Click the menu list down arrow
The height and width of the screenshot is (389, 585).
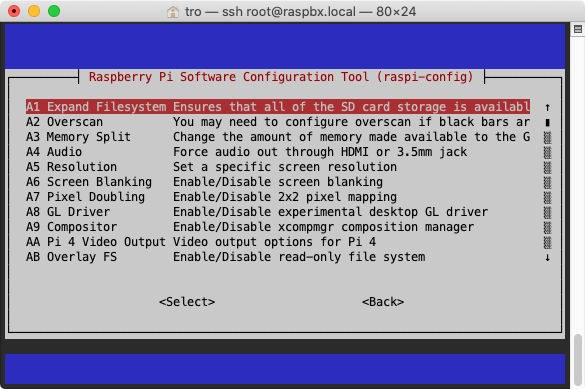coord(547,257)
